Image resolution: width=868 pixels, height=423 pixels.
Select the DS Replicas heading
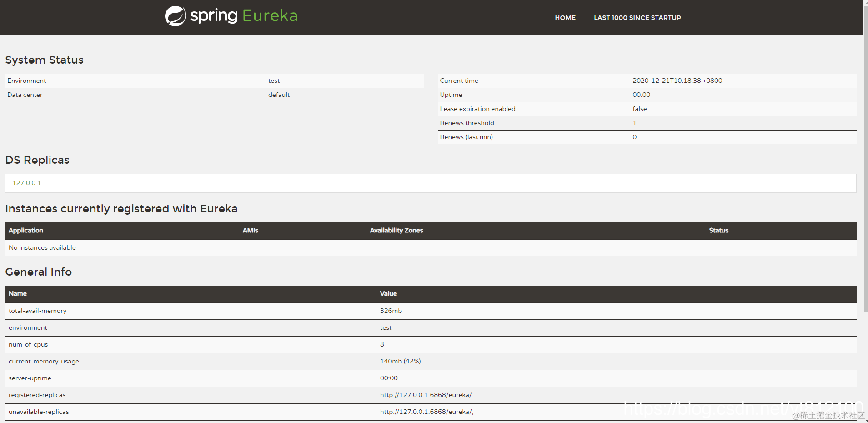click(x=37, y=160)
